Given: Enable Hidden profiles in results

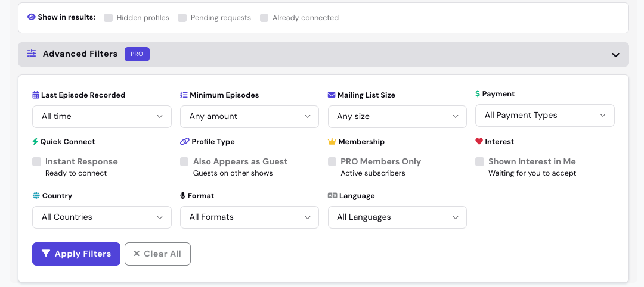Looking at the screenshot, I should (x=108, y=18).
